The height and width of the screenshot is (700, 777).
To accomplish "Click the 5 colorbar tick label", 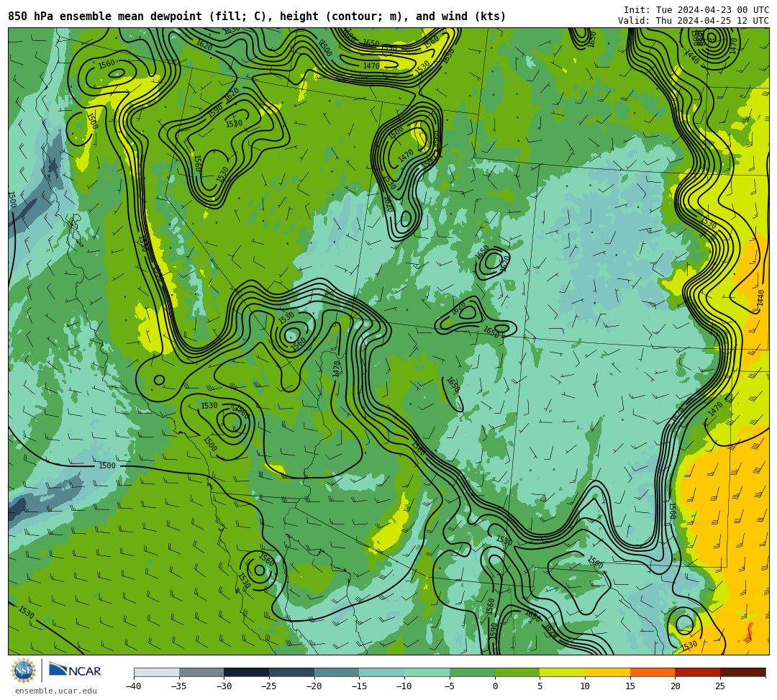I will 540,686.
